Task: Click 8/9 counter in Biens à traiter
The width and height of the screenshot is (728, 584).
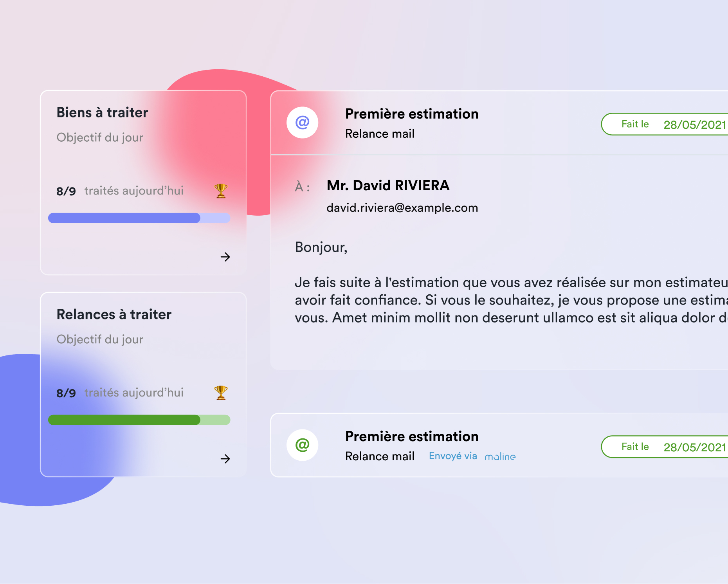Action: pyautogui.click(x=66, y=191)
